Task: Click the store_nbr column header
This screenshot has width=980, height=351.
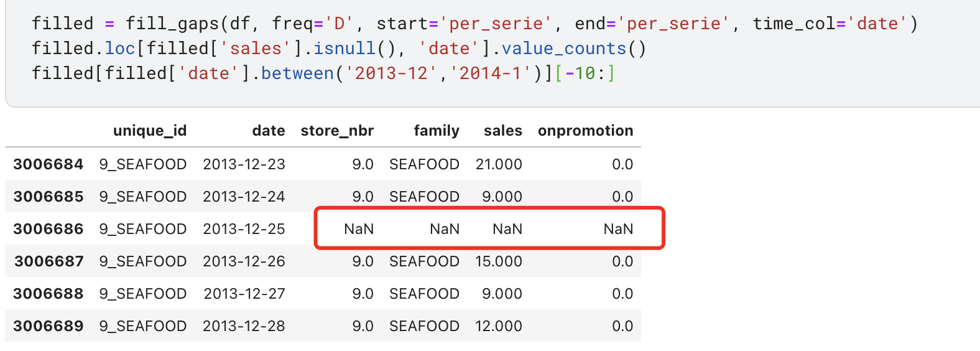Action: point(337,131)
